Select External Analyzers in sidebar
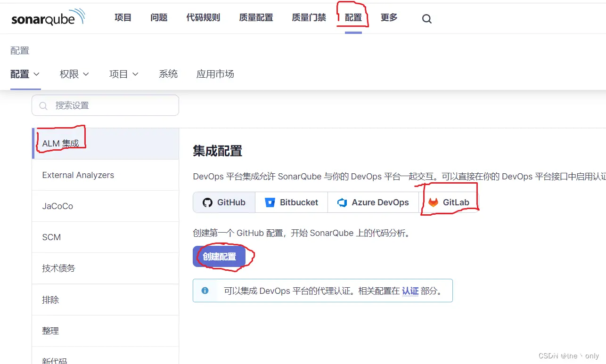Image resolution: width=606 pixels, height=364 pixels. click(106, 175)
